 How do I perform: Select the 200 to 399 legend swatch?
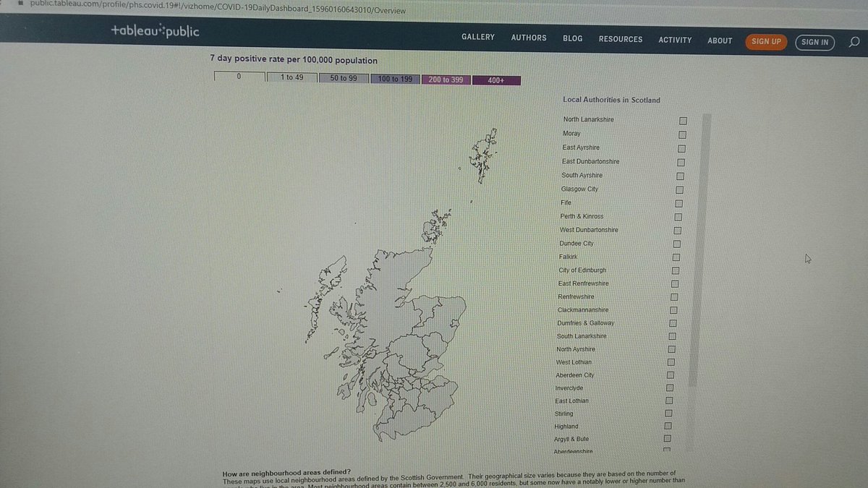446,80
